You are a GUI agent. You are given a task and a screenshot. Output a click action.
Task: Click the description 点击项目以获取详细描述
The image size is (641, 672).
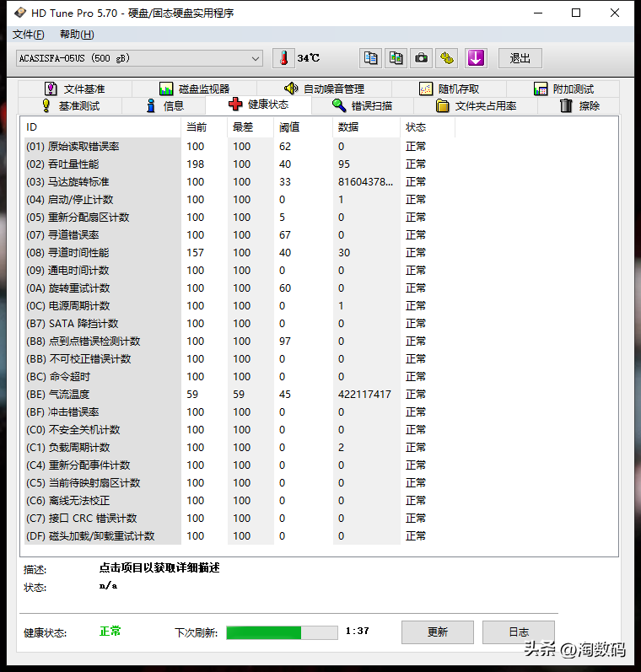click(x=159, y=567)
